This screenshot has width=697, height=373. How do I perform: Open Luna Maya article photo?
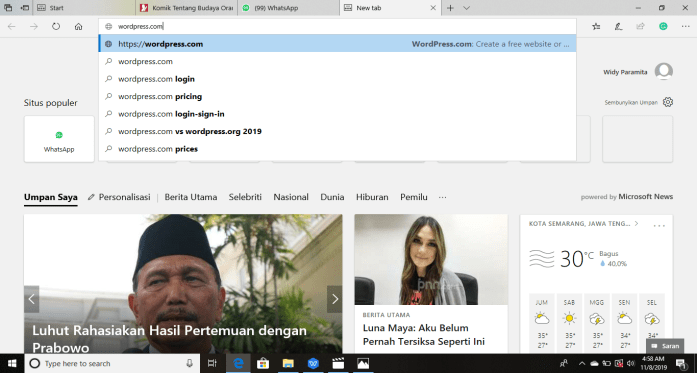pos(431,260)
